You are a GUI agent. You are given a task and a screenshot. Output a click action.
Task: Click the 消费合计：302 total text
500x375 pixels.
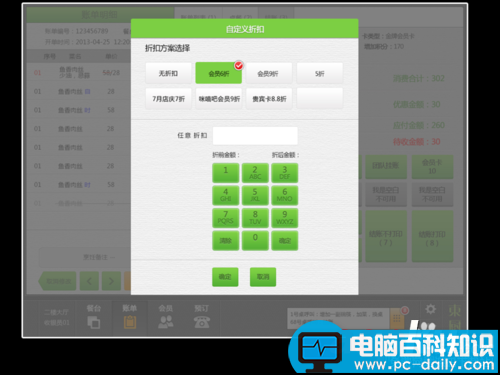click(419, 79)
